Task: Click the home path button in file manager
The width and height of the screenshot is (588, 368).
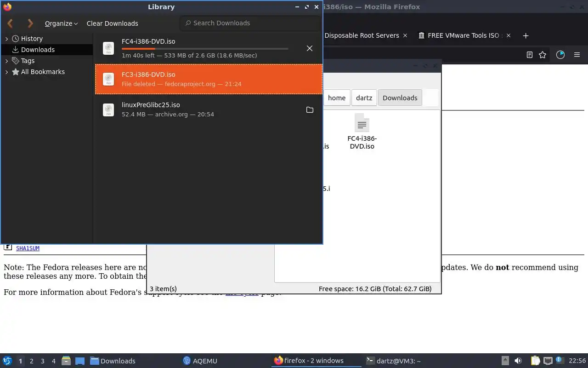Action: 337,98
